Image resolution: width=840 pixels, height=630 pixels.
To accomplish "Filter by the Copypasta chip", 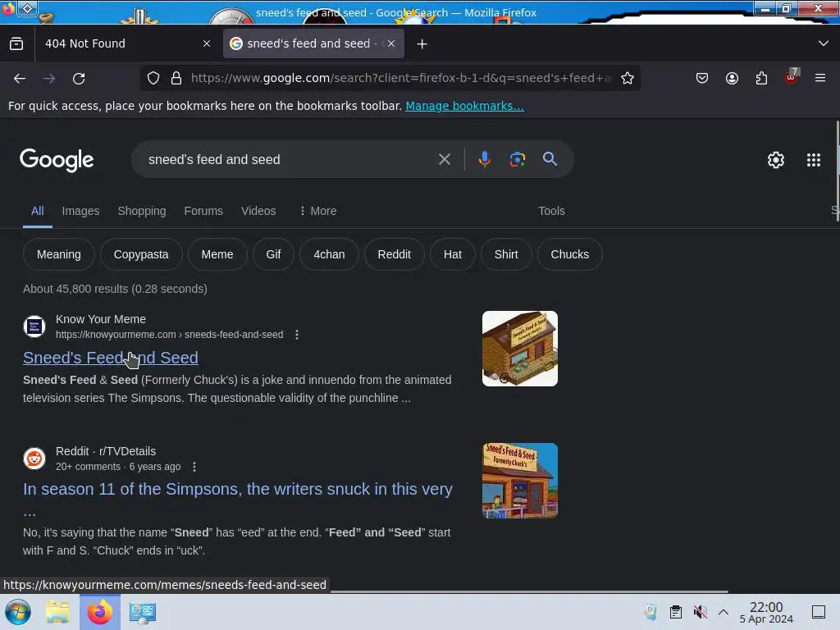I will click(141, 254).
